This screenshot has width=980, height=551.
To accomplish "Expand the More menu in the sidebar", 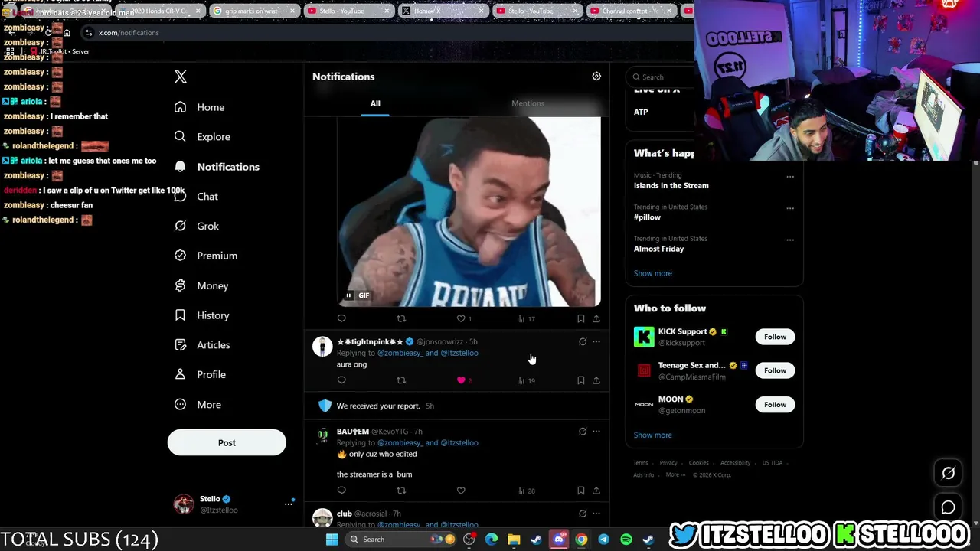I will click(x=198, y=405).
